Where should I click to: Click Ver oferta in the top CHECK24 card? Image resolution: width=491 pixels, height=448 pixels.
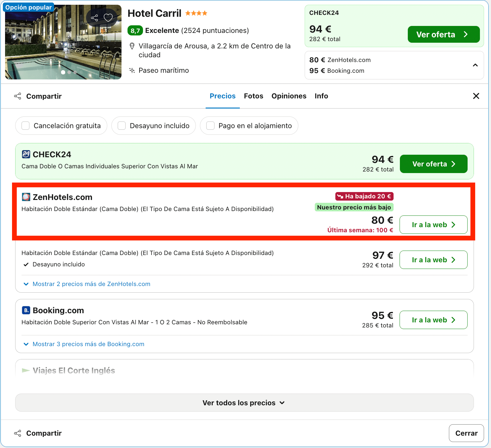444,34
